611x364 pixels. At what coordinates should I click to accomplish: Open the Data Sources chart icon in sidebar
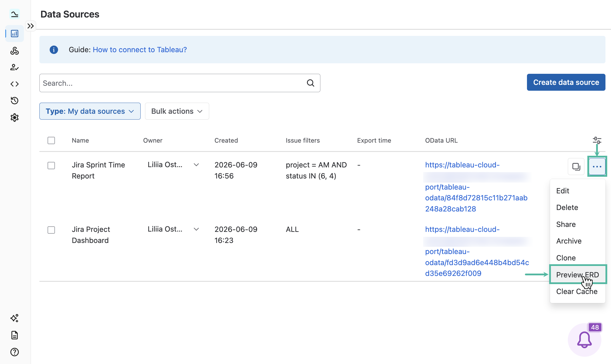pyautogui.click(x=15, y=34)
